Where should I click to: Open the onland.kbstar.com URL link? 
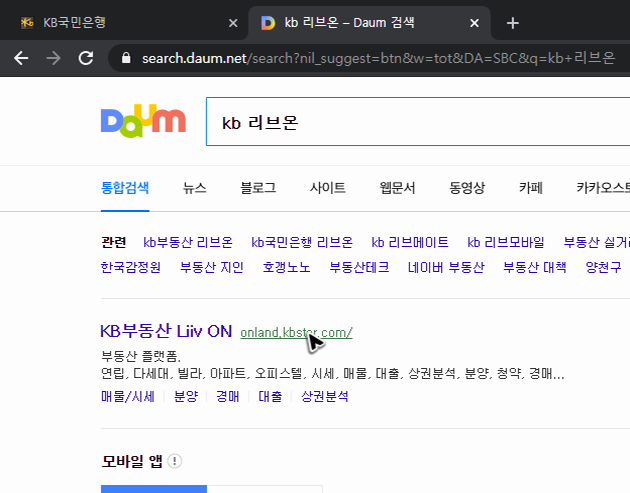coord(297,333)
